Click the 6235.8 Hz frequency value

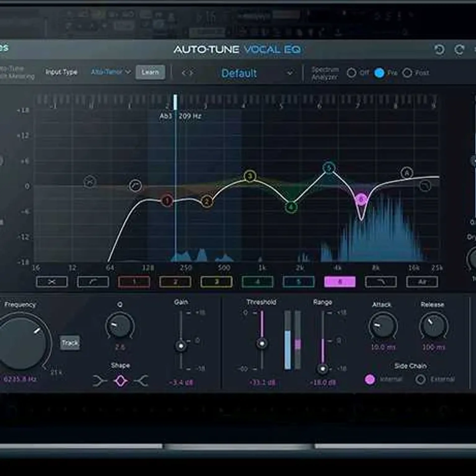[20, 379]
